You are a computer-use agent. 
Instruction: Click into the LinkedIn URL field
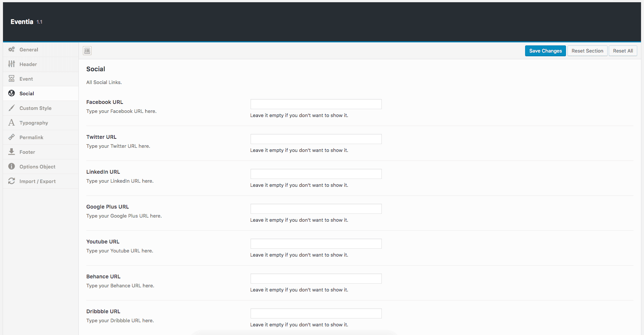(316, 174)
